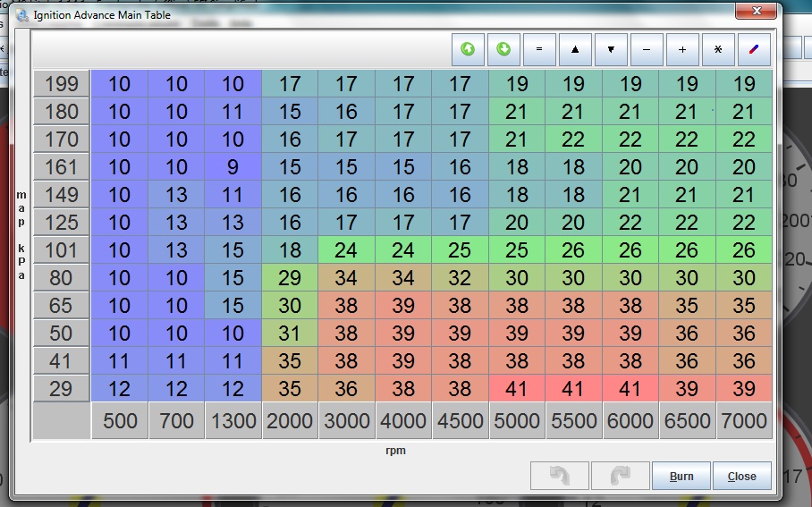The image size is (812, 507).
Task: Select the 50 kPa map bin
Action: 61,333
